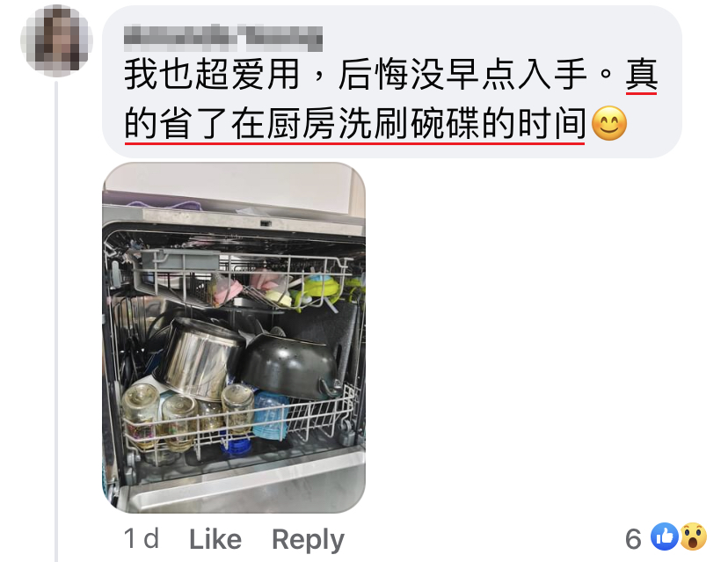
Task: Open the attached dishwasher photo
Action: 234,338
